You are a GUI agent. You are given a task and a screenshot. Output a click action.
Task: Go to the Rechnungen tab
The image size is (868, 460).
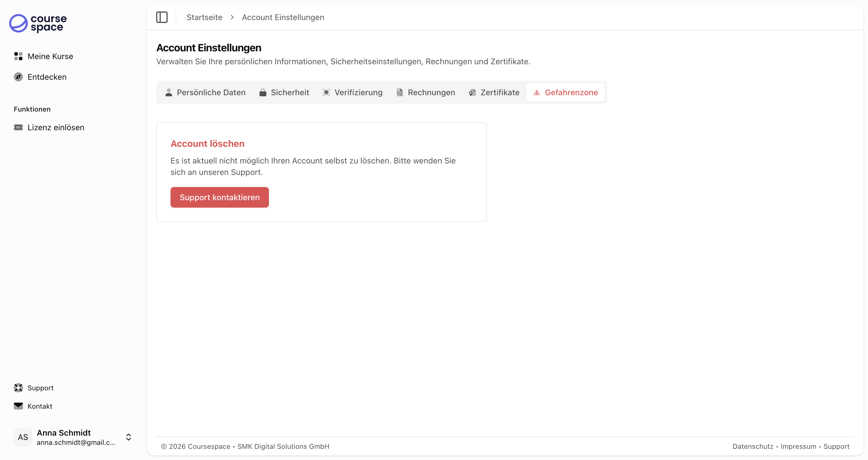pos(426,92)
